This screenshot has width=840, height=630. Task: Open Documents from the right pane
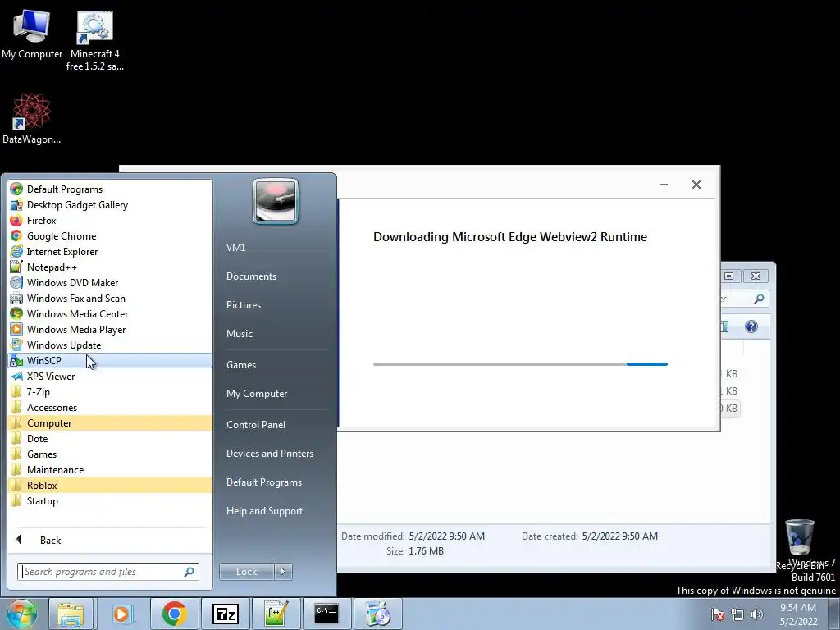pos(251,276)
